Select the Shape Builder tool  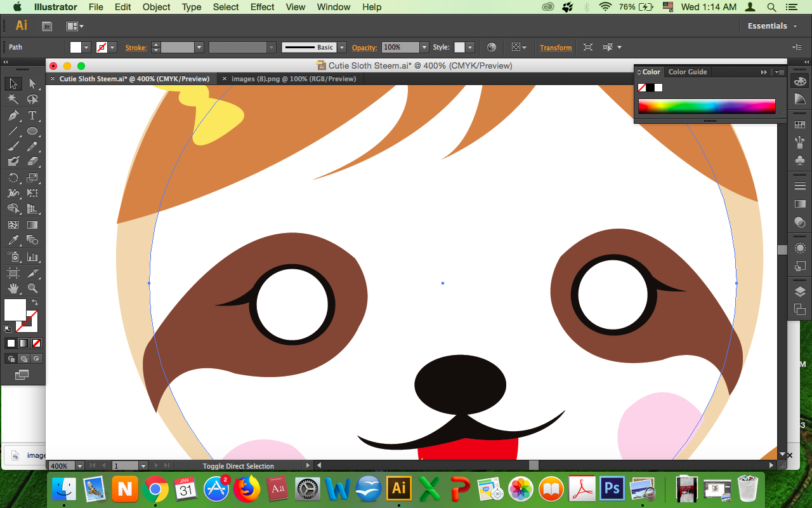(x=13, y=209)
